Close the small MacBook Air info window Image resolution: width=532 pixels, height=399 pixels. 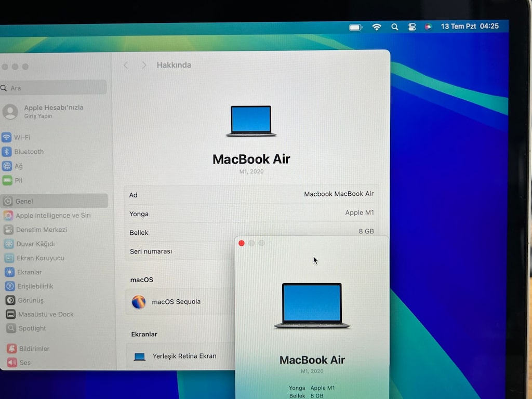pyautogui.click(x=242, y=243)
